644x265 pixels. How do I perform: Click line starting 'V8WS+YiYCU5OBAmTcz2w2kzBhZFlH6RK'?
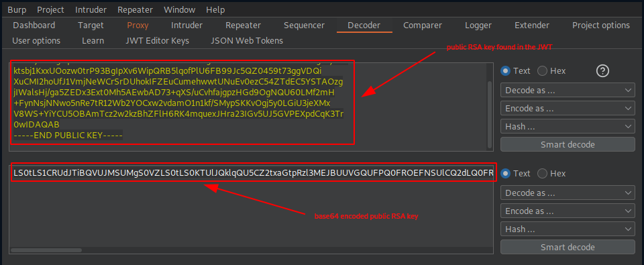click(x=178, y=114)
